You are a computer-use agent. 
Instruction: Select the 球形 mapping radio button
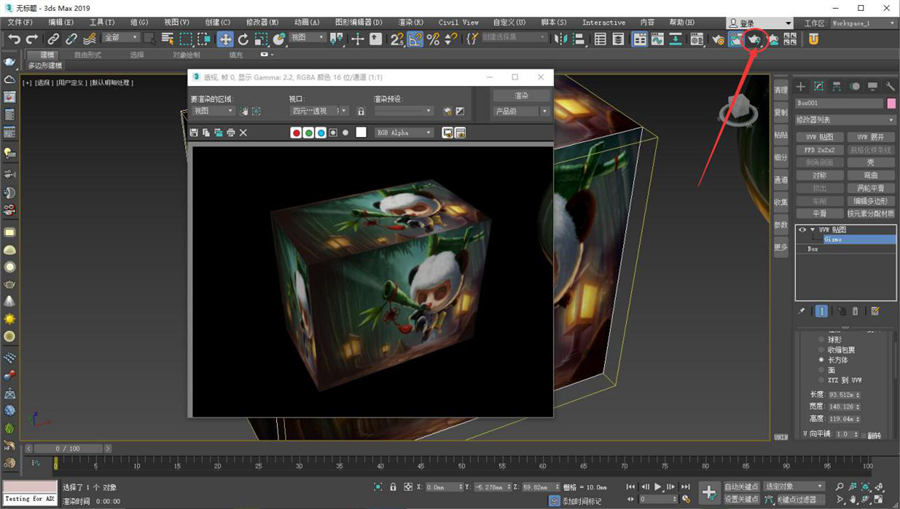click(821, 340)
